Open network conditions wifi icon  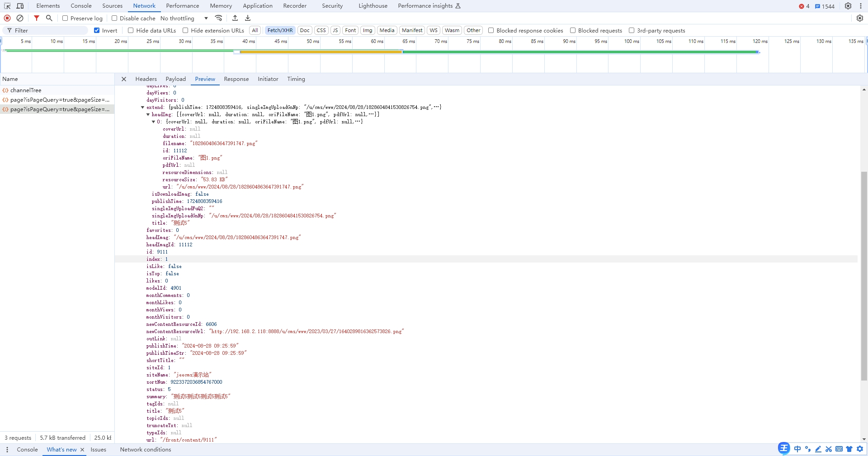(219, 18)
